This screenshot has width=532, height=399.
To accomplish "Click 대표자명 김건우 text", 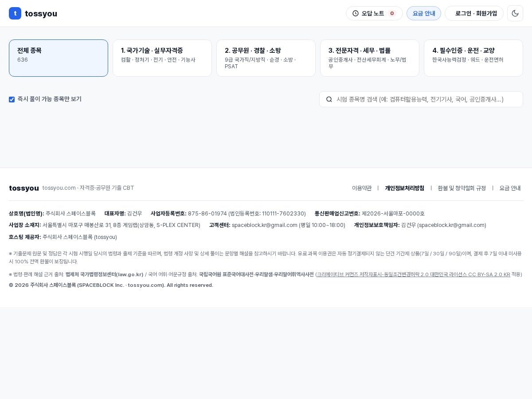I will 123,214.
